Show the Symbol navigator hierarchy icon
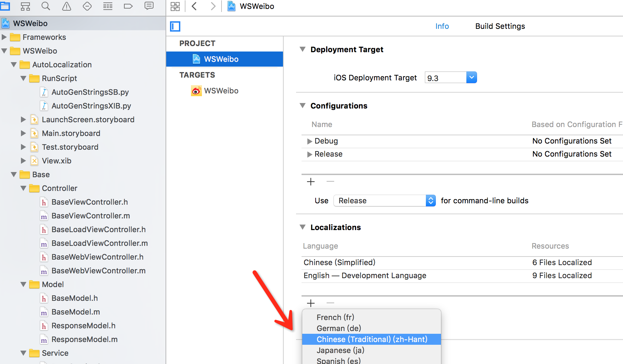Screen dimensions: 623x364 coord(25,6)
